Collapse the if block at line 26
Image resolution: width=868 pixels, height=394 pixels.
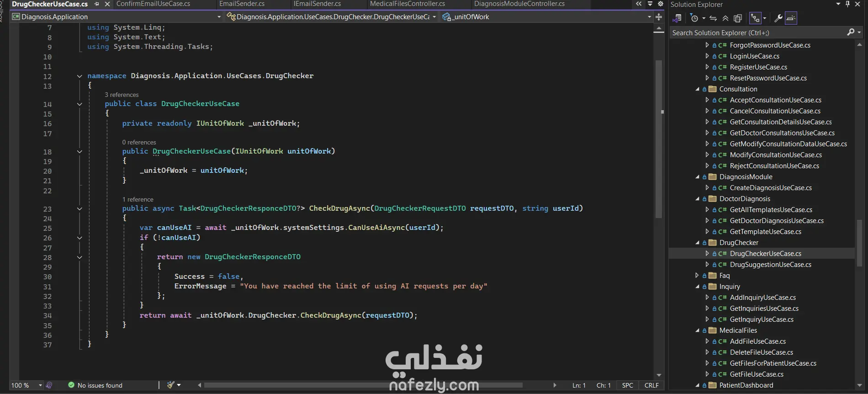coord(79,238)
